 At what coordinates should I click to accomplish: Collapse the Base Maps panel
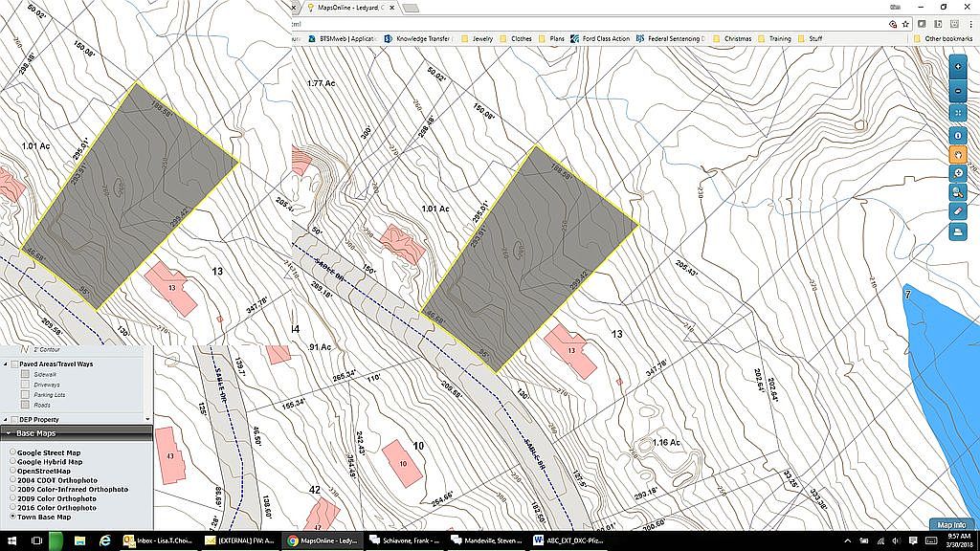8,433
